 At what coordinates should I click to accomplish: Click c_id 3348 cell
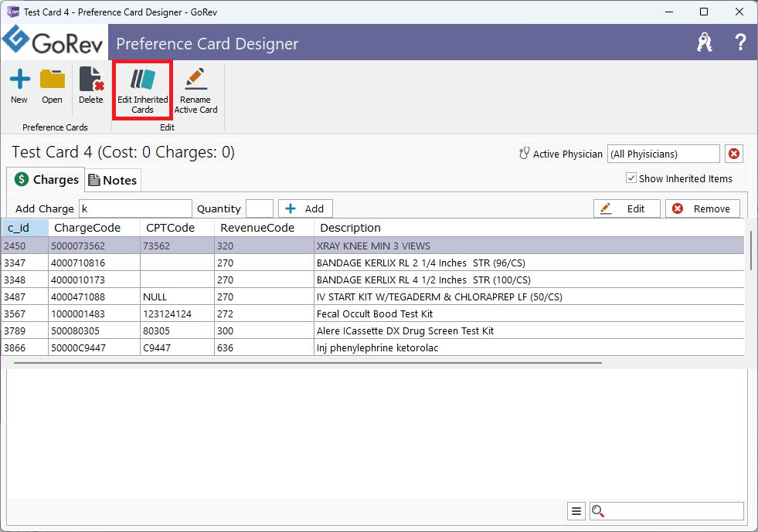click(25, 280)
